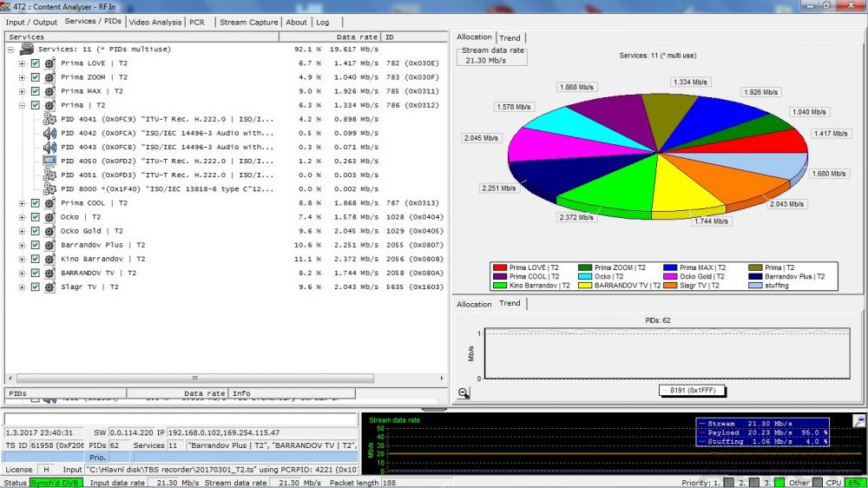Uncheck the Prima COOL service checkbox
Viewport: 868px width, 488px height.
36,202
